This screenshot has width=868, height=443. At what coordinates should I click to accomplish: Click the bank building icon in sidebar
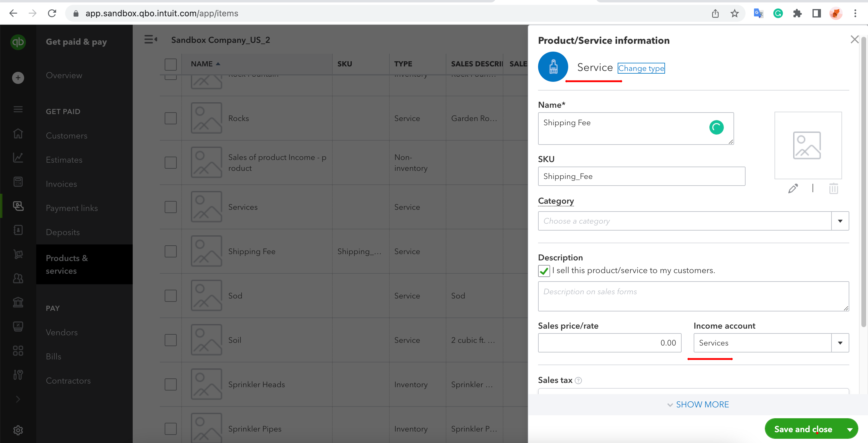point(18,302)
